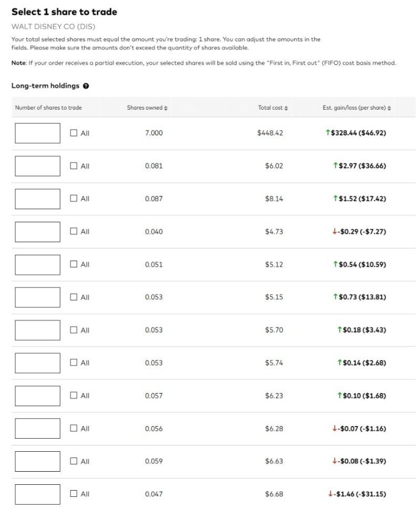Image resolution: width=420 pixels, height=510 pixels.
Task: Click the Number of shares to trade header
Action: pos(48,108)
